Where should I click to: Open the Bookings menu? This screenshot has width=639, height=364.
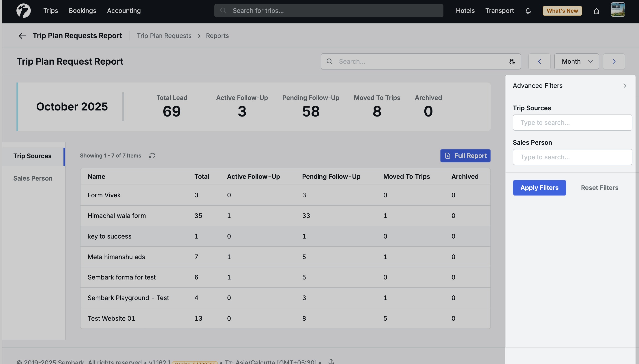click(82, 11)
